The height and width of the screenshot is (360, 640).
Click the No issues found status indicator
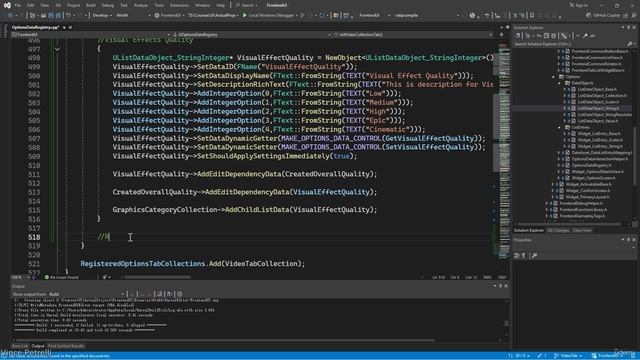click(62, 277)
